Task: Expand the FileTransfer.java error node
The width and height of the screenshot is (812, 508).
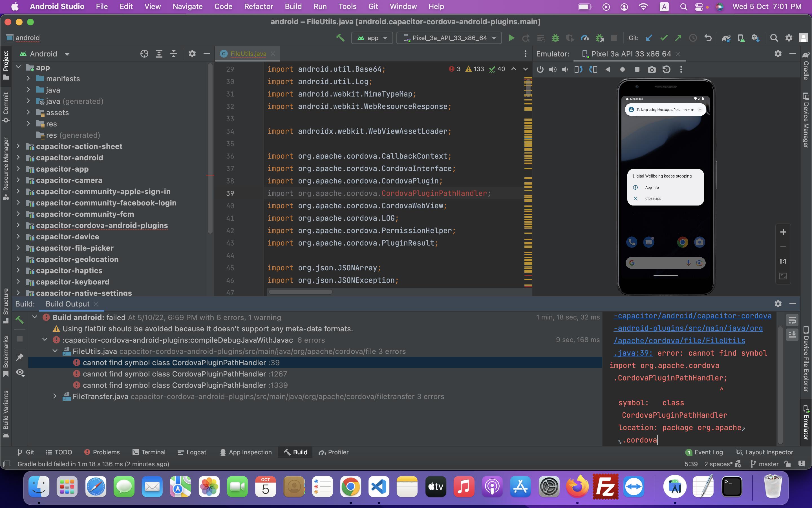Action: click(x=55, y=397)
